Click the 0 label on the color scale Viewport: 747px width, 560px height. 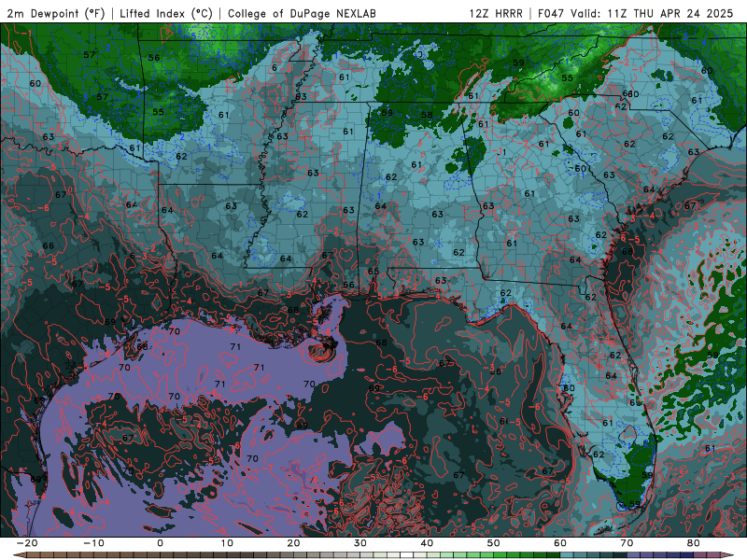160,543
